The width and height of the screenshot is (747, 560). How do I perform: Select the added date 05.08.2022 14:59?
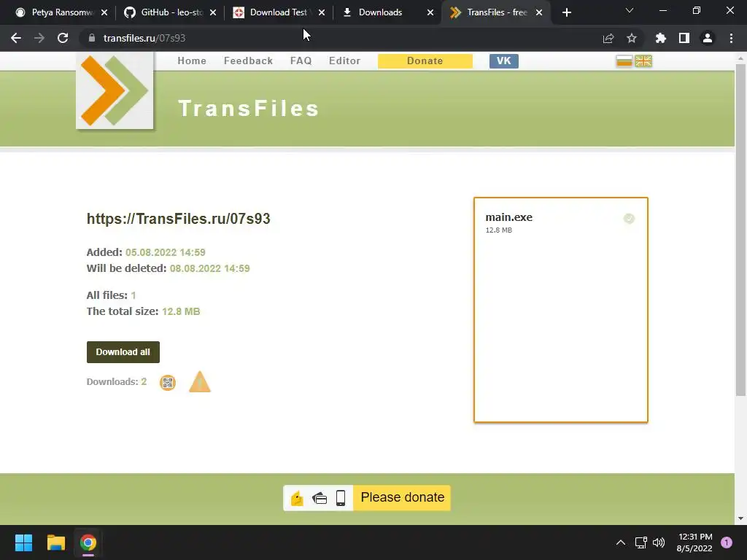(166, 252)
